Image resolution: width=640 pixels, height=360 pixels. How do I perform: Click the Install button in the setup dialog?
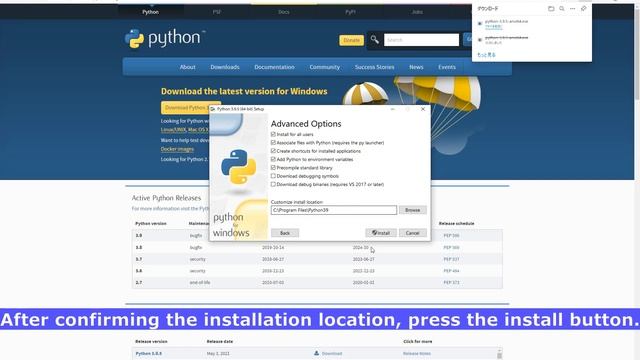[x=381, y=233]
